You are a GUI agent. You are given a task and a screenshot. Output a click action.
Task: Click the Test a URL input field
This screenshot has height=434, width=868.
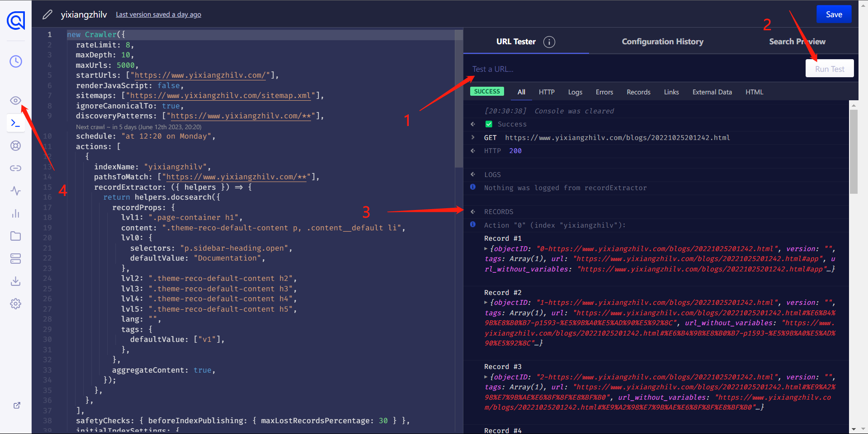tap(633, 69)
